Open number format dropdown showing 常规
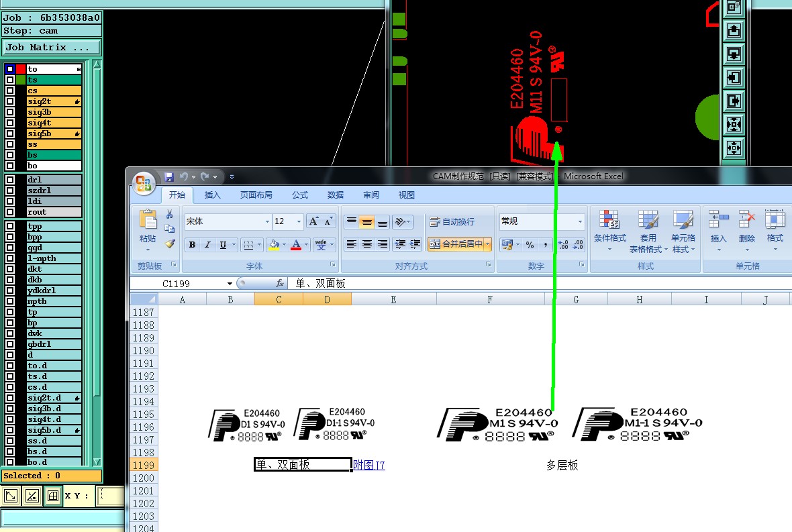Image resolution: width=792 pixels, height=532 pixels. tap(580, 221)
